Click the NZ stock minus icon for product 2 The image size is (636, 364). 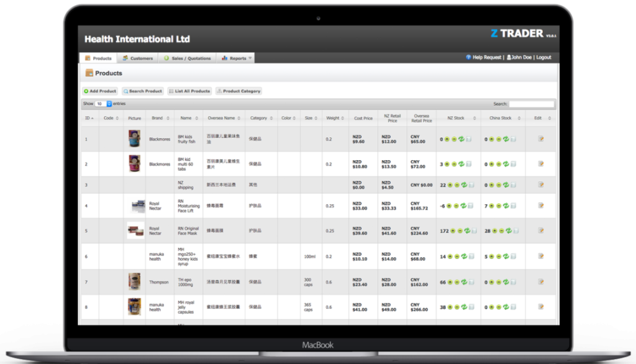tap(454, 164)
